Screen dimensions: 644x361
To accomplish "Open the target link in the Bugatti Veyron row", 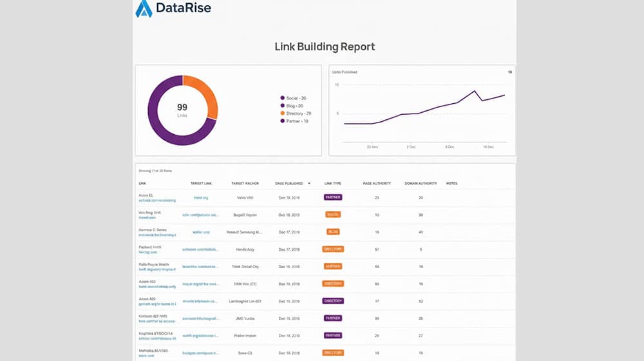I will [200, 215].
